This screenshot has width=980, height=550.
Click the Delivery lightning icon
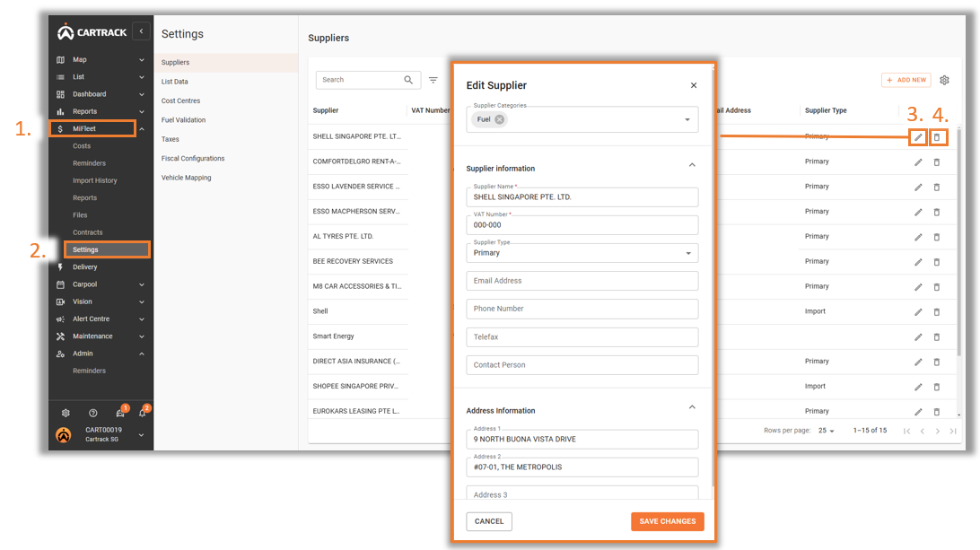tap(61, 266)
